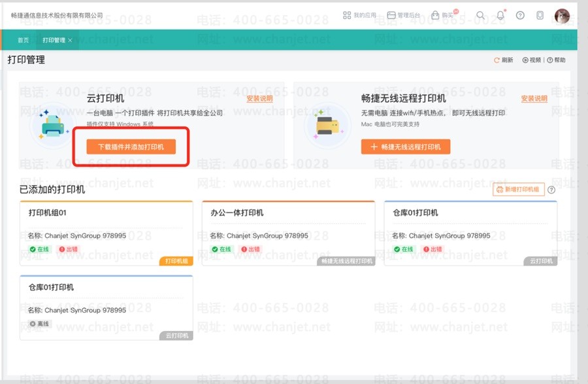
Task: Click 下载插件并添加打印机 button
Action: coord(131,147)
